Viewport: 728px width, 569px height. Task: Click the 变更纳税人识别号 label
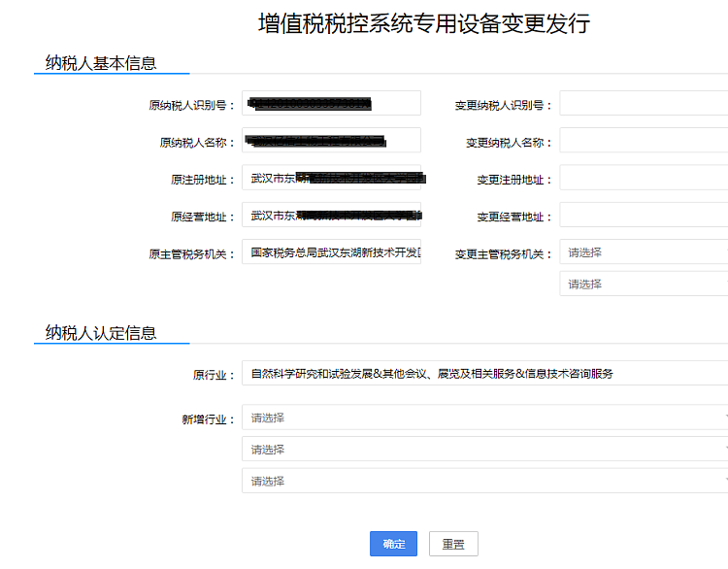[x=503, y=106]
